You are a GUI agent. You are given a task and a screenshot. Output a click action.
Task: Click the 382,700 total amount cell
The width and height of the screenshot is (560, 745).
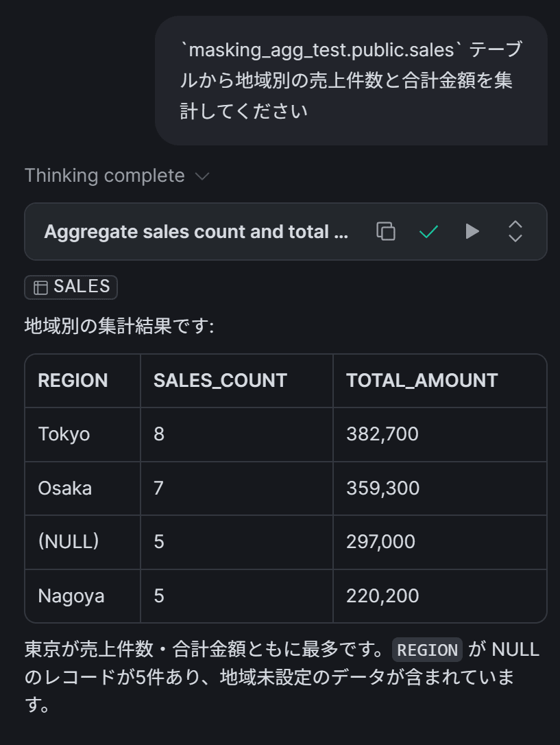pos(440,434)
